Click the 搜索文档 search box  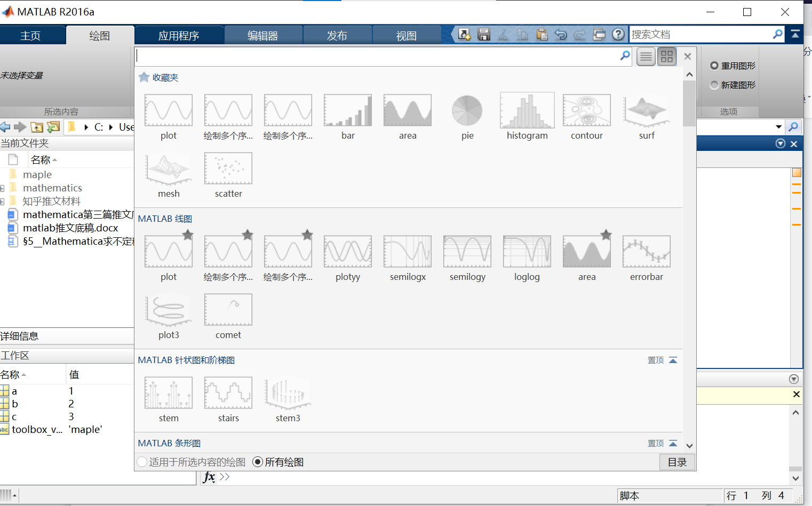coord(700,34)
